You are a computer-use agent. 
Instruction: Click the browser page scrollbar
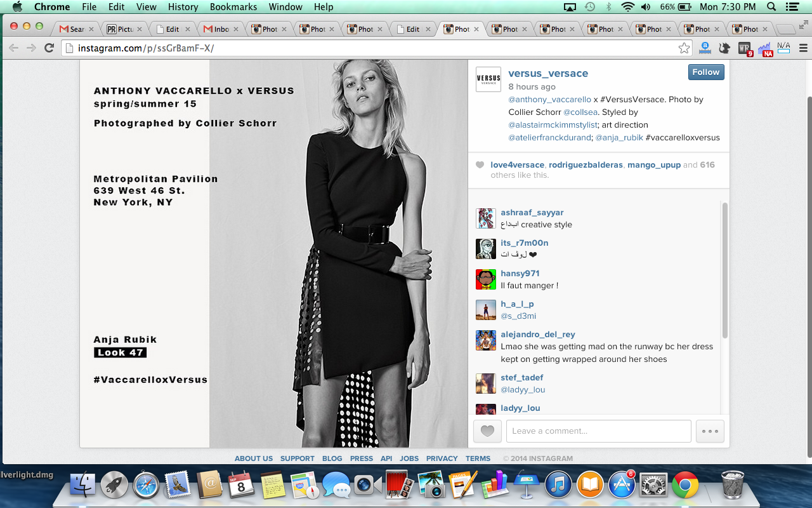click(808, 276)
